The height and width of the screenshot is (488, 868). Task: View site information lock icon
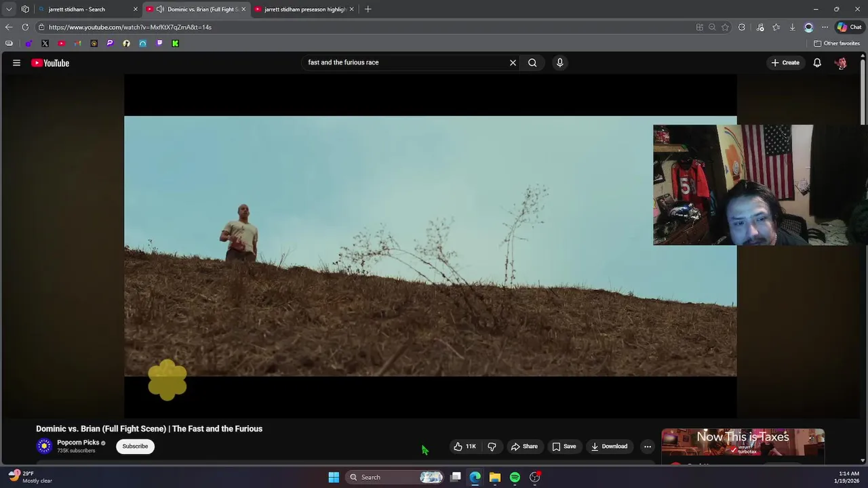(41, 27)
